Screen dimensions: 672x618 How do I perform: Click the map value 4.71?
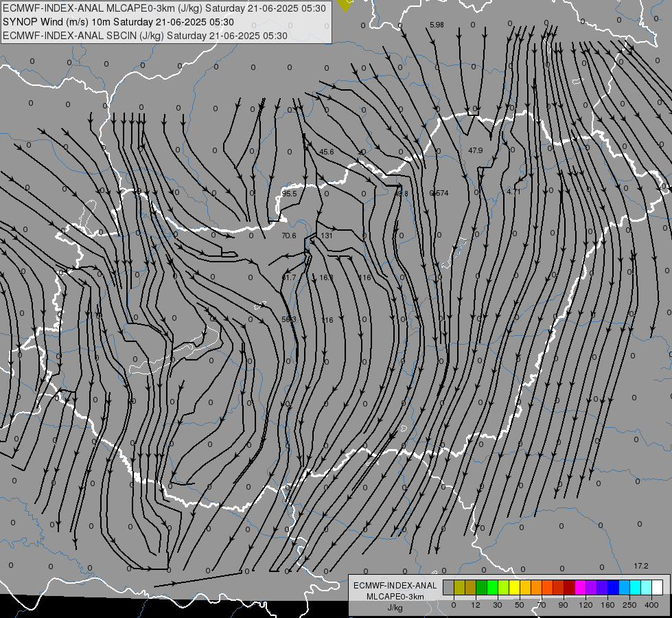[513, 192]
